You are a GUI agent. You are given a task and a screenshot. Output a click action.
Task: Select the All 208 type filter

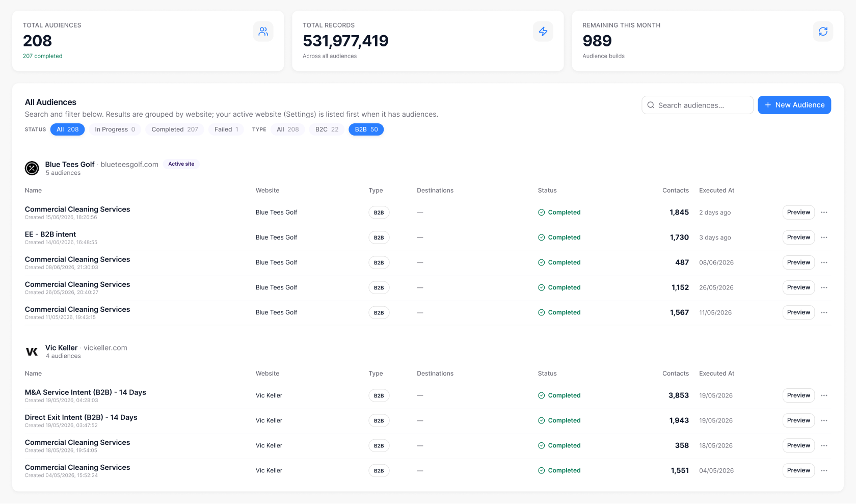click(288, 129)
